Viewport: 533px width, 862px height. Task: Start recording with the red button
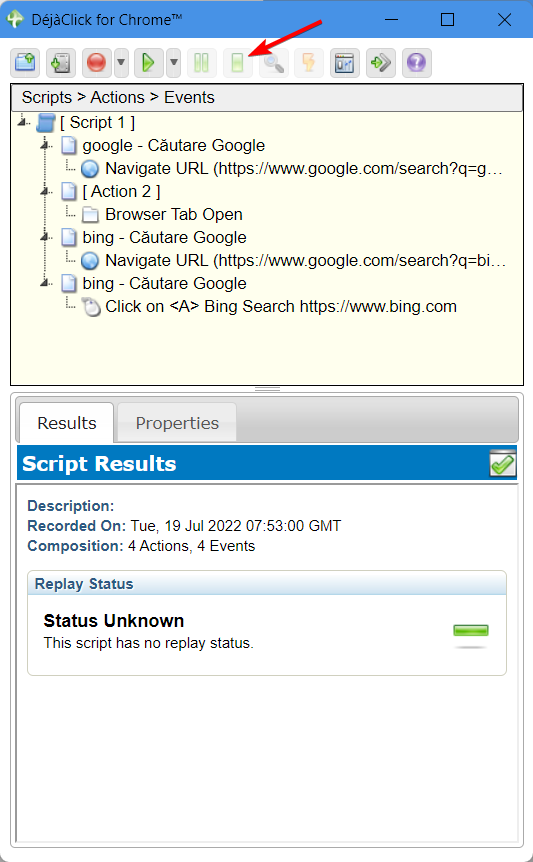(x=97, y=63)
